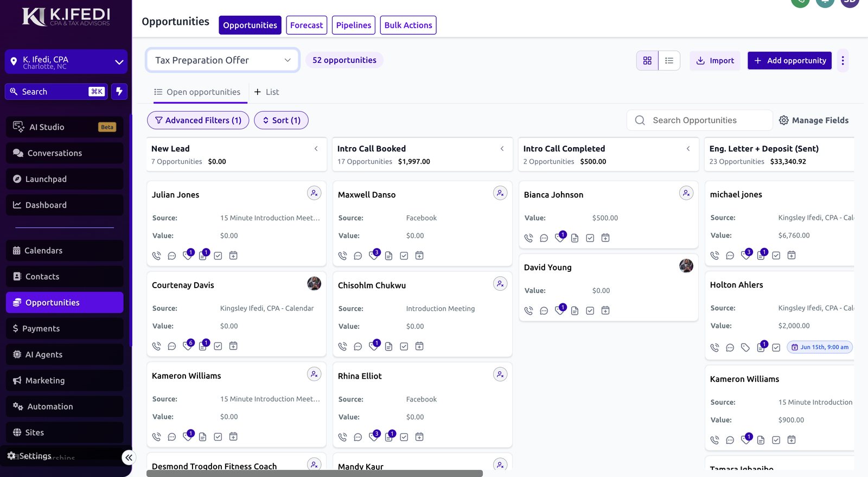Click task checkbox icon on Chisohlm Chukwu card
Viewport: 868px width, 477px height.
pyautogui.click(x=404, y=346)
